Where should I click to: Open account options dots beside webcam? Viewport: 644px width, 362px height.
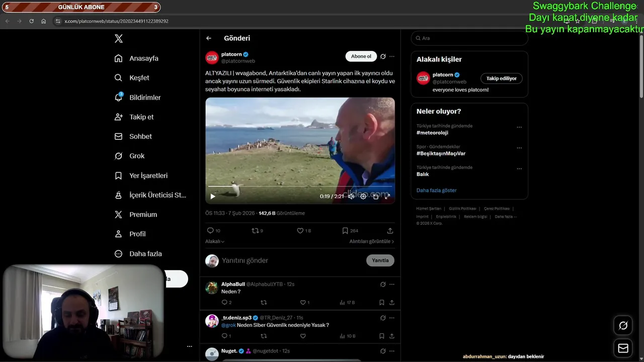point(190,346)
